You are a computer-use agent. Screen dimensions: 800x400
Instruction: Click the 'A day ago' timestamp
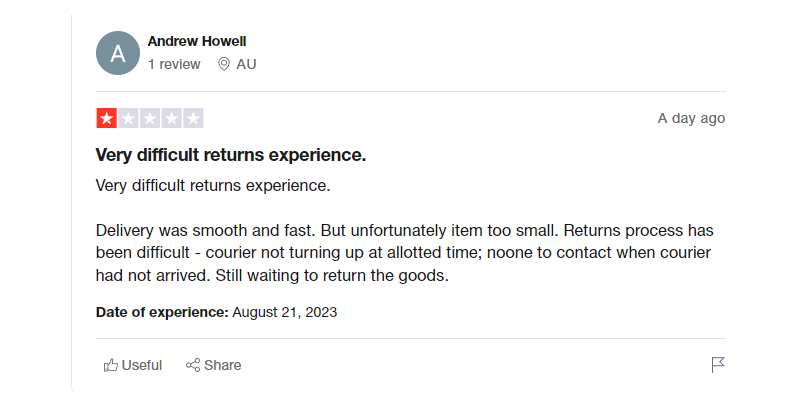(691, 118)
